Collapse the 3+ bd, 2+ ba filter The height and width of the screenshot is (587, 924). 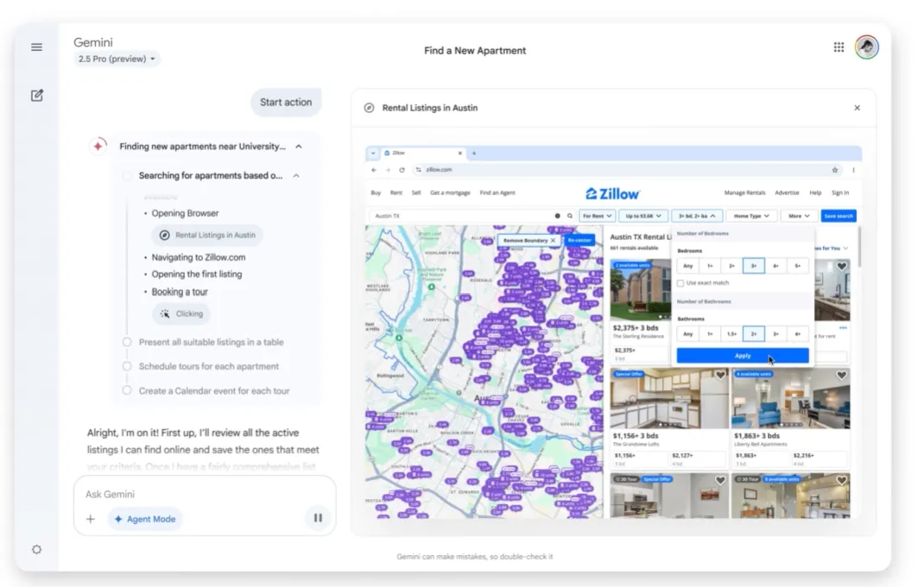[697, 216]
